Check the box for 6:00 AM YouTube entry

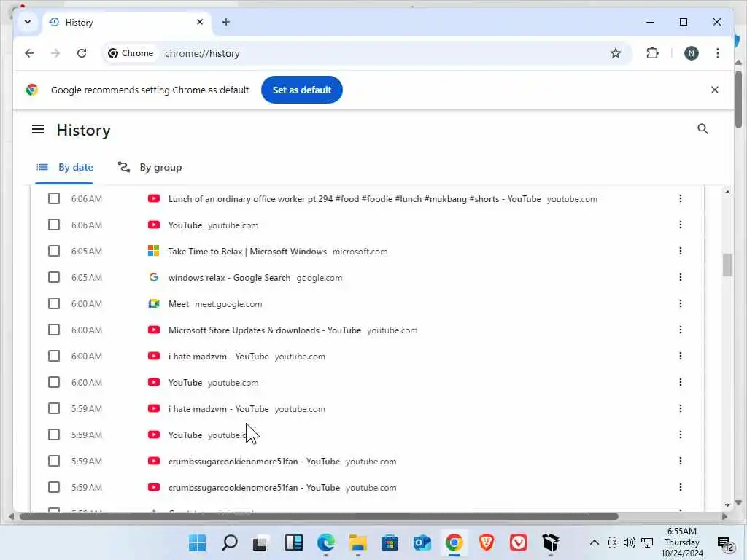pos(54,382)
